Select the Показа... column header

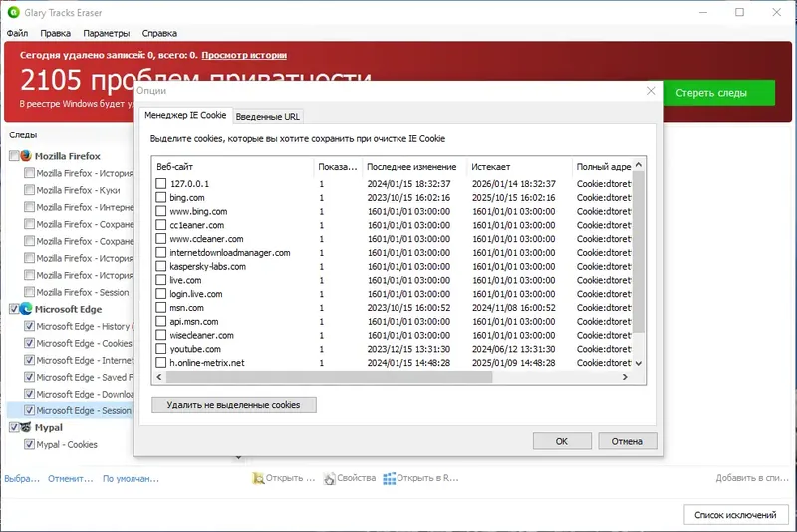point(338,166)
